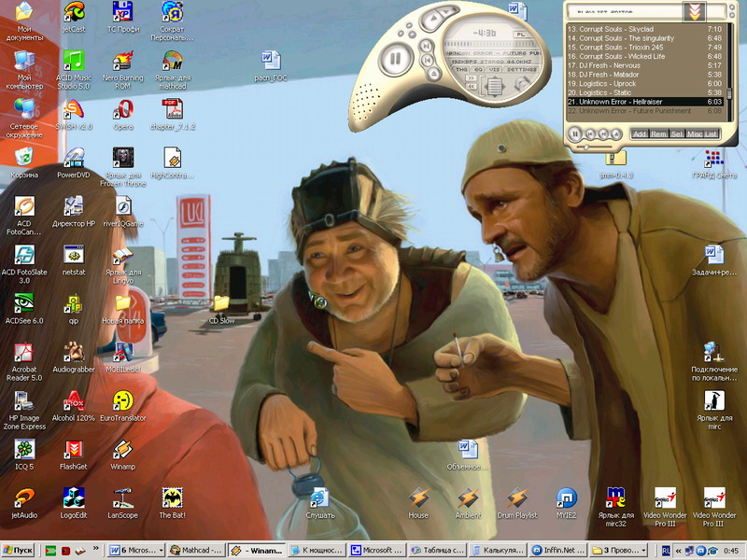Select the LanScope desktop icon

click(x=123, y=503)
